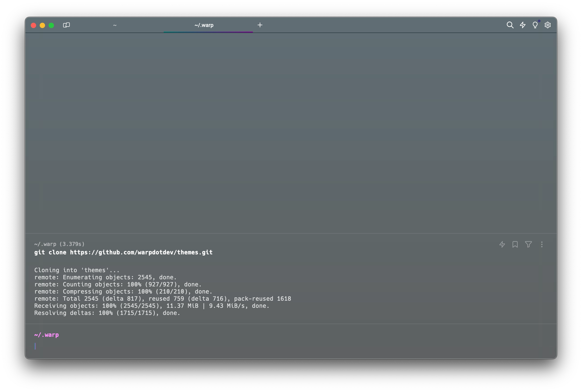The width and height of the screenshot is (582, 392).
Task: Click the github.com themes.git URL
Action: [x=141, y=253]
